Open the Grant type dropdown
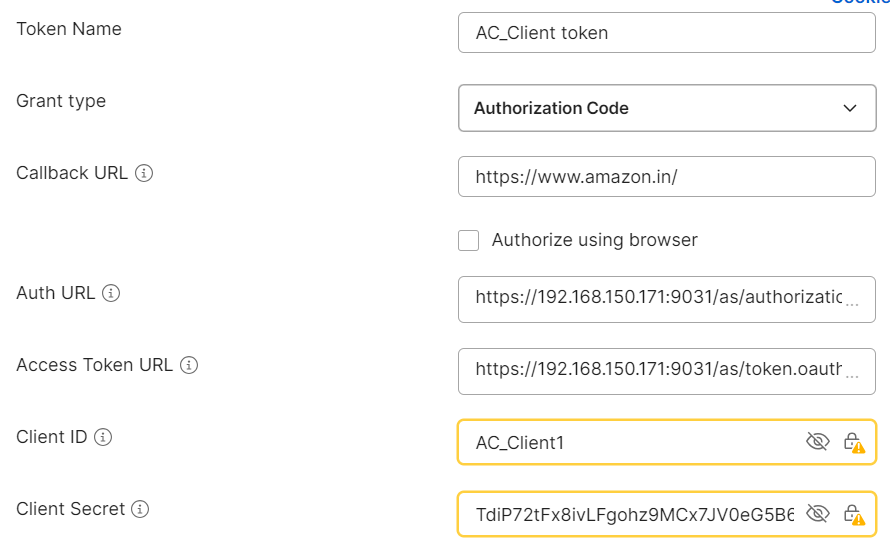The image size is (890, 544). (x=667, y=108)
